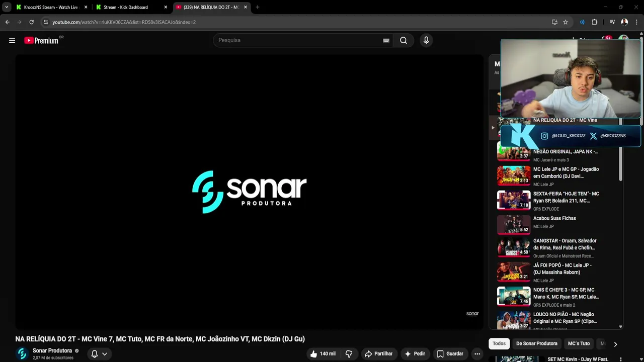This screenshot has height=362, width=644.
Task: Play NOIS É CHEFE 3 thumbnail
Action: pos(514,297)
